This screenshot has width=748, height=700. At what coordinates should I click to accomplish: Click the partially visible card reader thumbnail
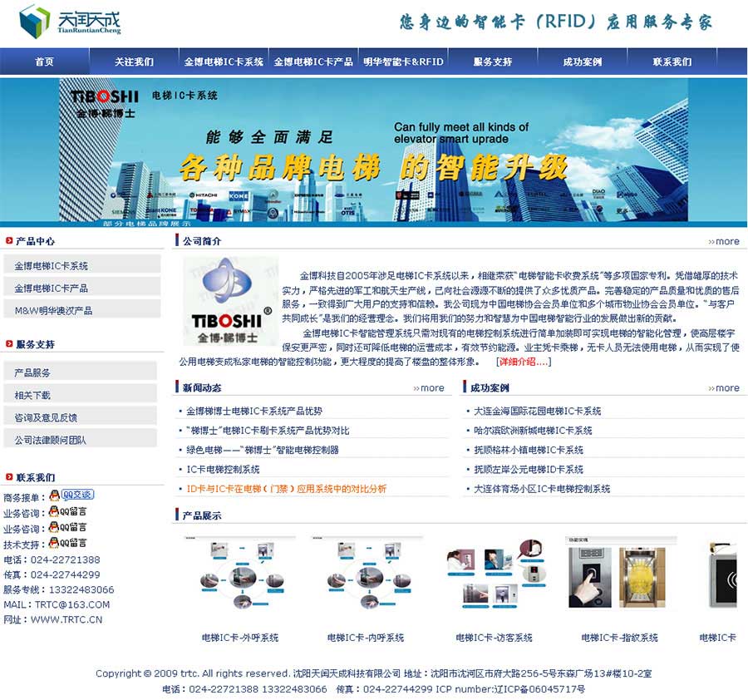coord(723,573)
